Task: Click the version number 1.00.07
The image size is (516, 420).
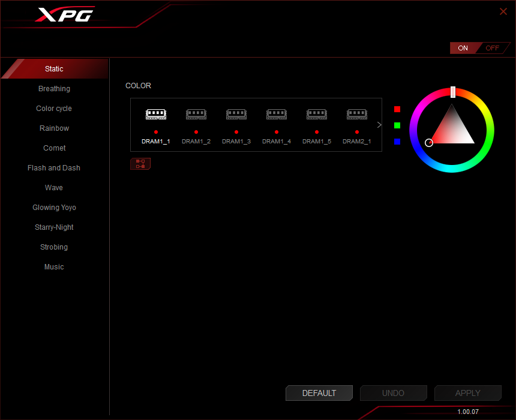Action: [x=468, y=412]
